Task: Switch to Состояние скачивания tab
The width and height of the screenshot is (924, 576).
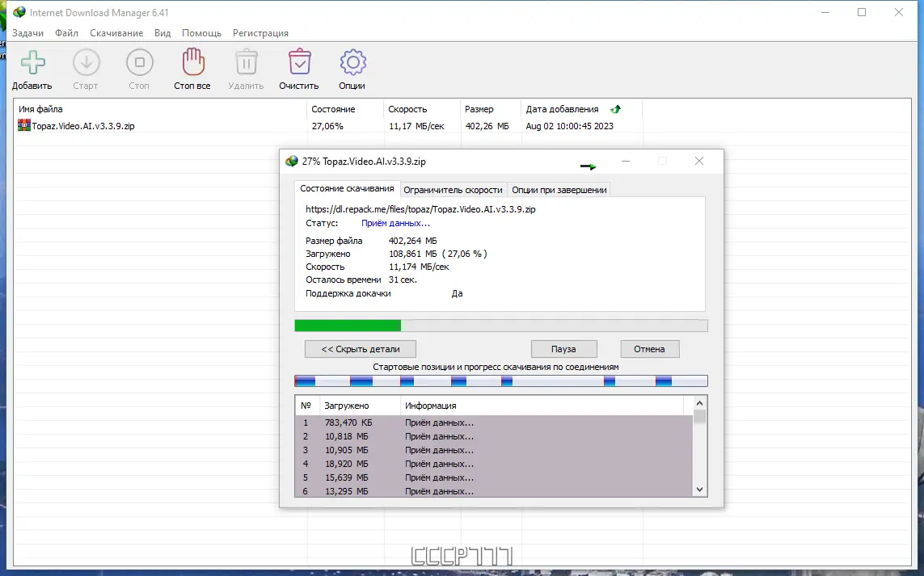Action: 347,188
